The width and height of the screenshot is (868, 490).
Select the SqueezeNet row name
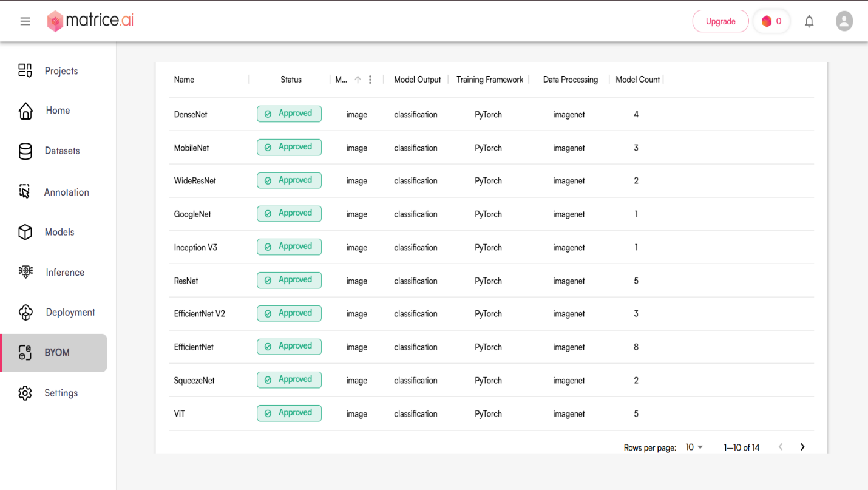pyautogui.click(x=194, y=380)
